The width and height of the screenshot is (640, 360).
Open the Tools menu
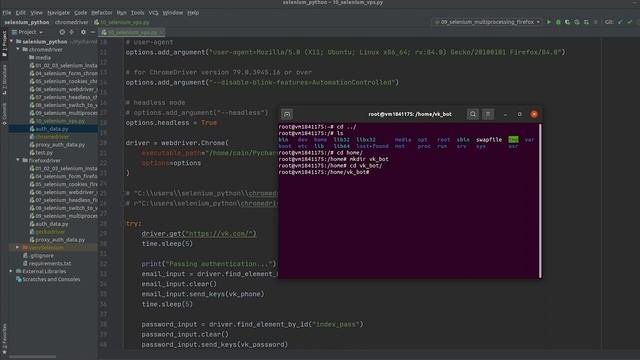point(137,13)
